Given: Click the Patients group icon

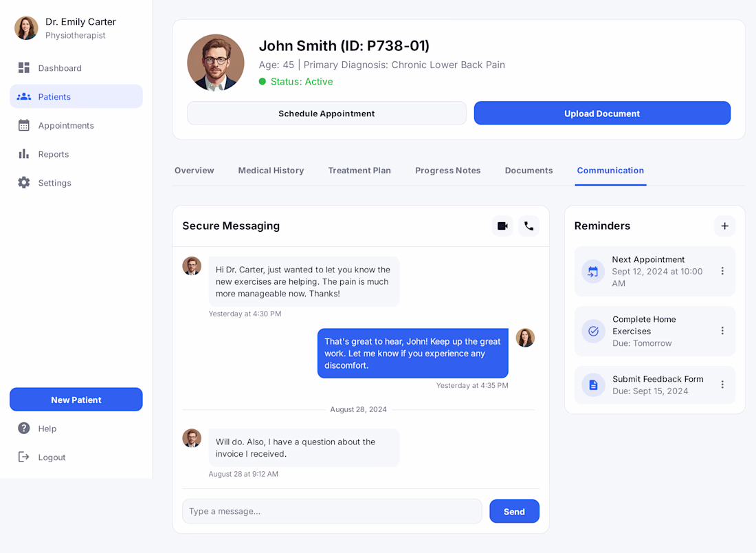Looking at the screenshot, I should (23, 96).
